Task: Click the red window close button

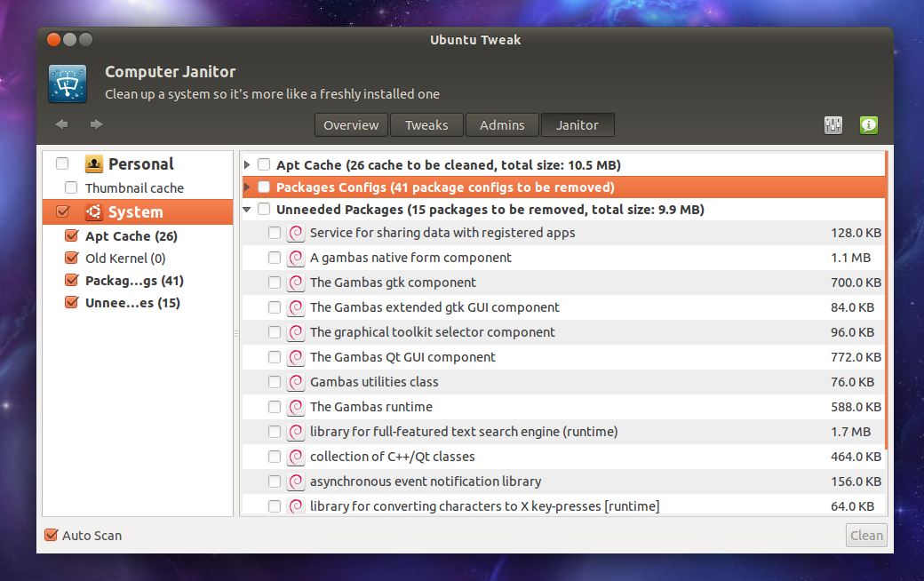Action: [53, 39]
